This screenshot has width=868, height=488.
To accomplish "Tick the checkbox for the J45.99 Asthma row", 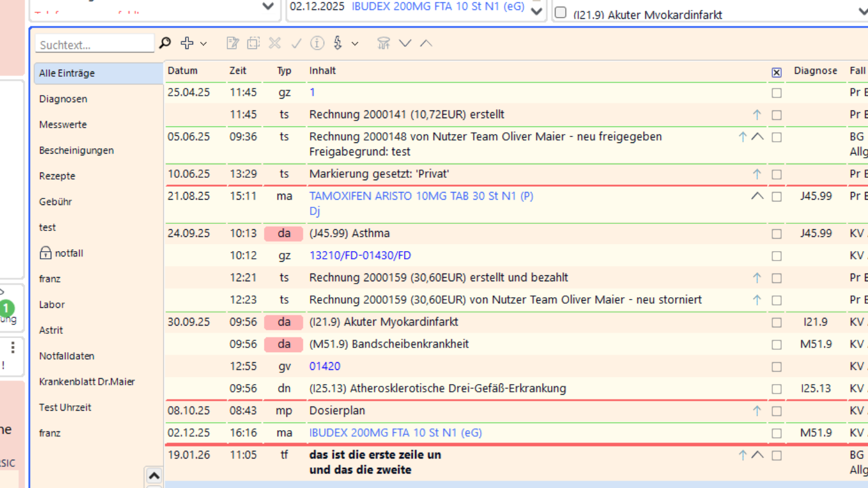I will [x=776, y=234].
